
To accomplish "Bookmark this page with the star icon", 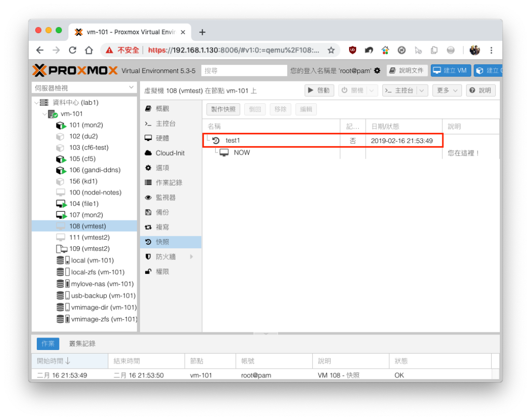I will tap(331, 50).
